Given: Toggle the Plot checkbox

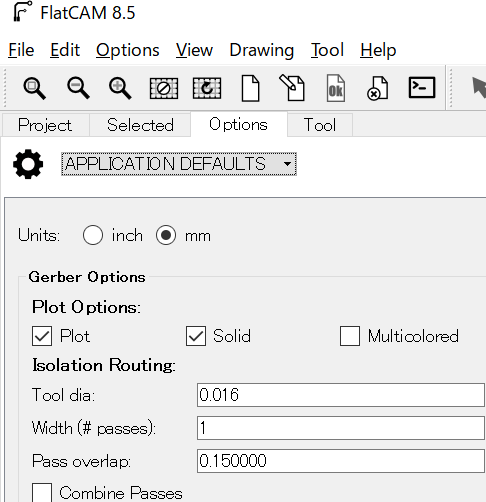Looking at the screenshot, I should [x=42, y=336].
